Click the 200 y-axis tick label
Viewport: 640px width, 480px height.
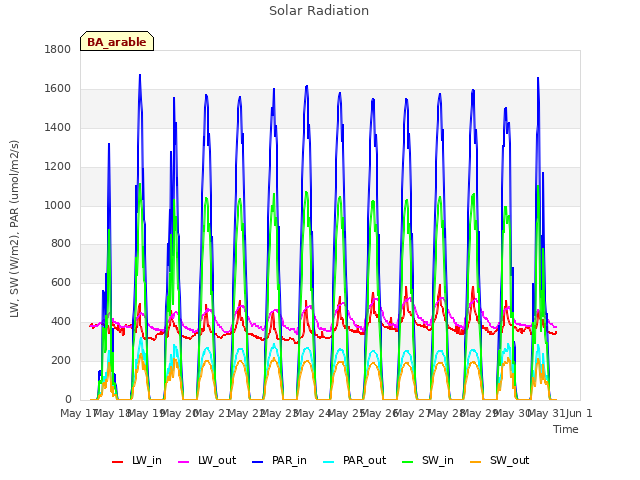click(x=61, y=360)
